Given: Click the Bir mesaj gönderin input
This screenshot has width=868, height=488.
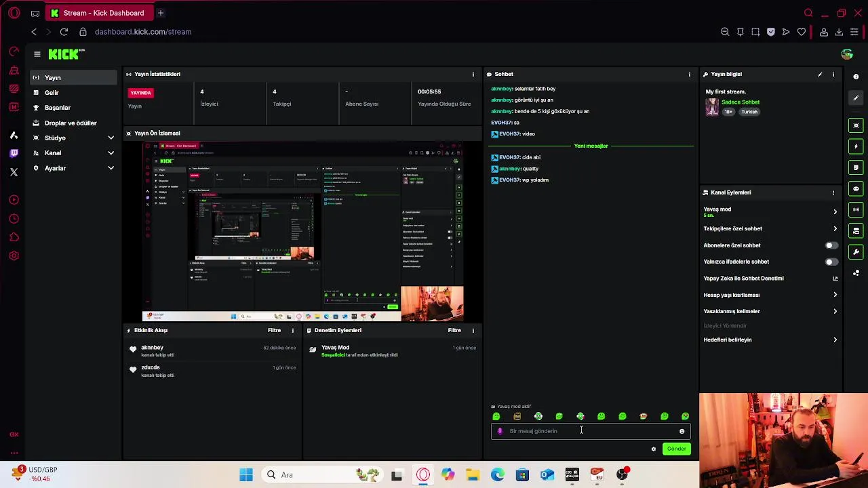Looking at the screenshot, I should coord(590,431).
